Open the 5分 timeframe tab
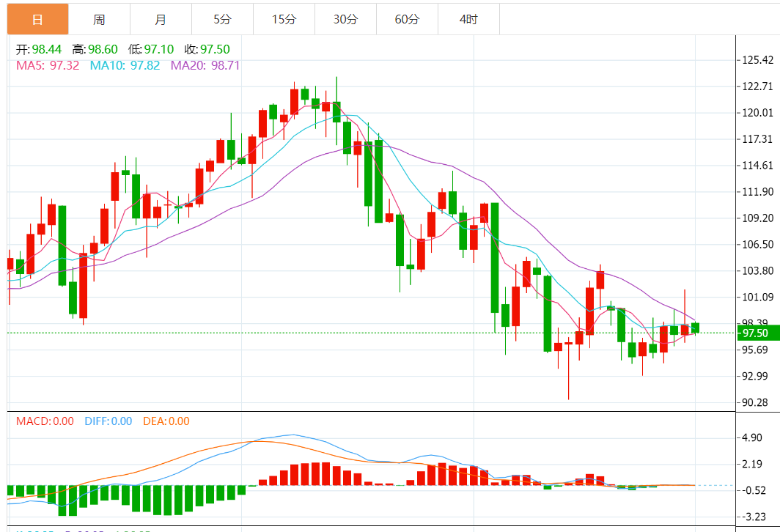Image resolution: width=780 pixels, height=532 pixels. pyautogui.click(x=222, y=19)
